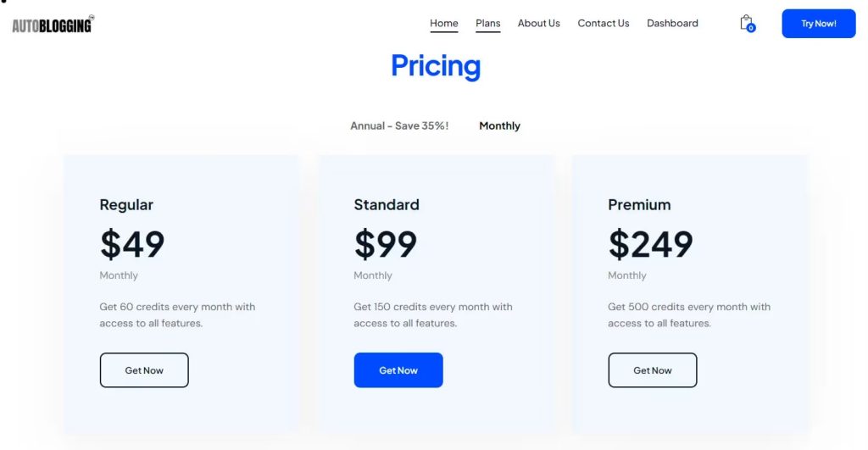Click the Standard plan title
868x450 pixels.
pyautogui.click(x=386, y=205)
